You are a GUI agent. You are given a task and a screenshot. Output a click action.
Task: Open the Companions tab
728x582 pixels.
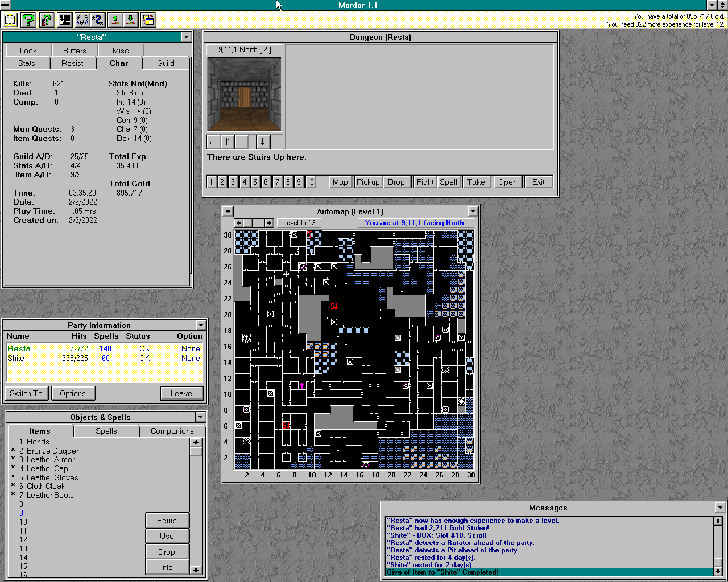tap(172, 431)
